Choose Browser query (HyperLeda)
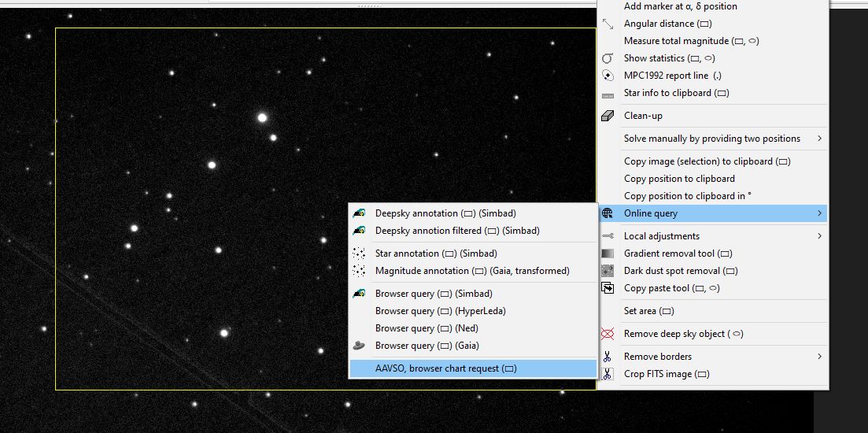The height and width of the screenshot is (433, 868). click(x=440, y=311)
